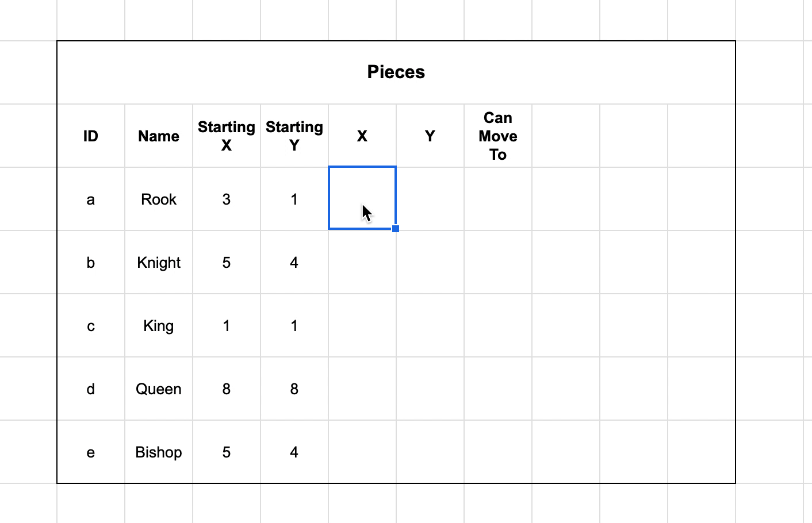Viewport: 812px width, 523px height.
Task: Select the cell containing King
Action: pyautogui.click(x=159, y=326)
